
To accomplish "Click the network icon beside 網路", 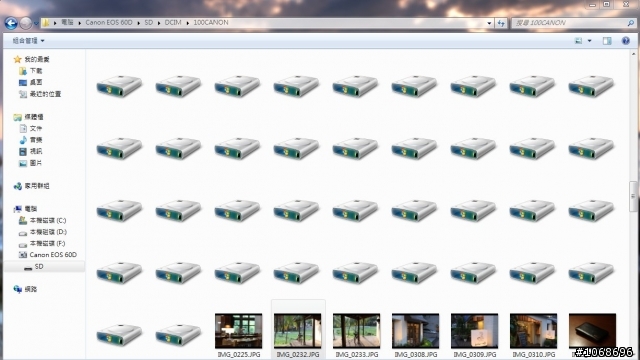I will tap(17, 289).
